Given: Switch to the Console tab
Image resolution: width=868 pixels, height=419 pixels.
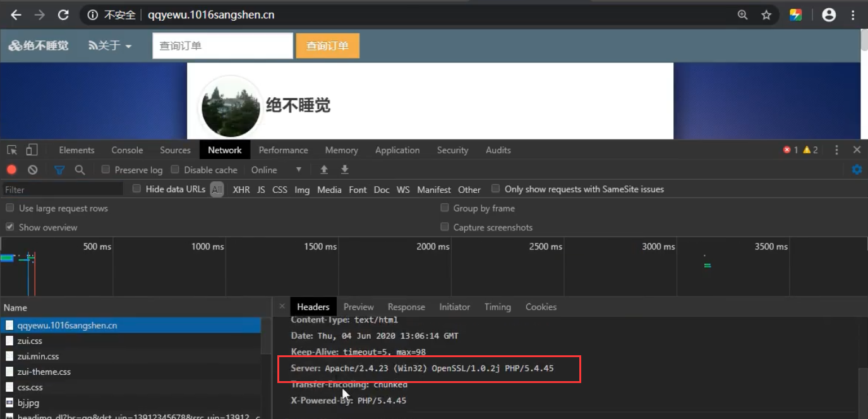Looking at the screenshot, I should click(x=127, y=150).
